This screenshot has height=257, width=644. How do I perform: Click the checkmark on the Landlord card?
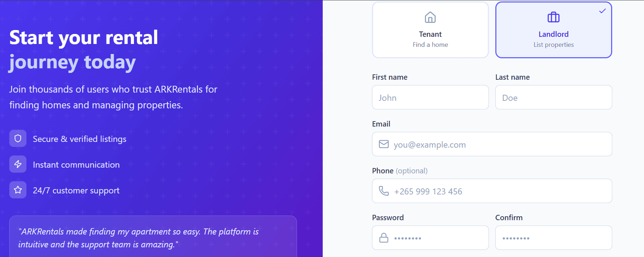point(603,11)
